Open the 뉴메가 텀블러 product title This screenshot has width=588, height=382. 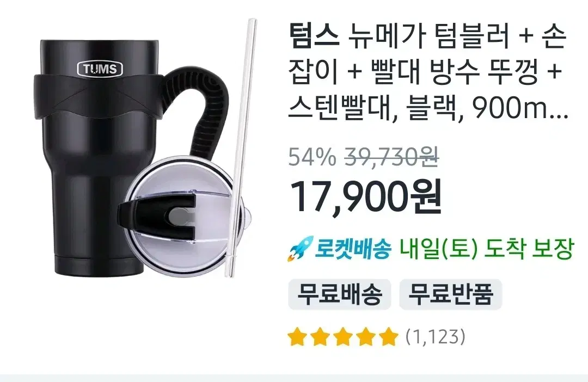pos(427,72)
